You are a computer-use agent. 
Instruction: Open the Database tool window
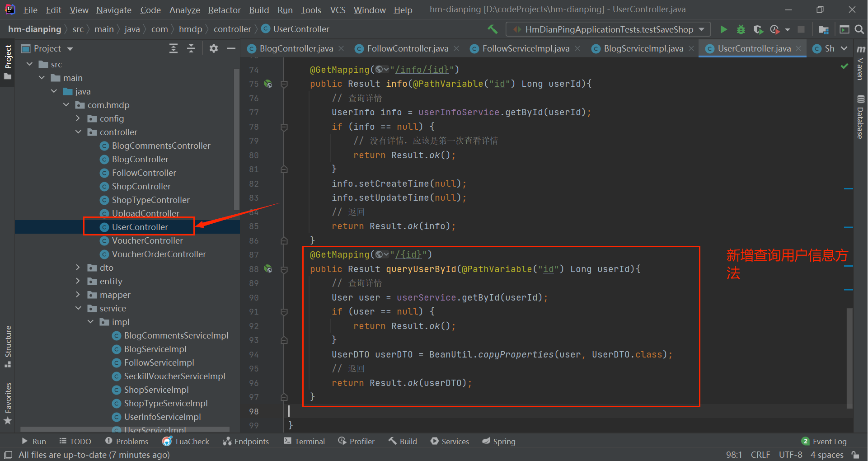860,117
